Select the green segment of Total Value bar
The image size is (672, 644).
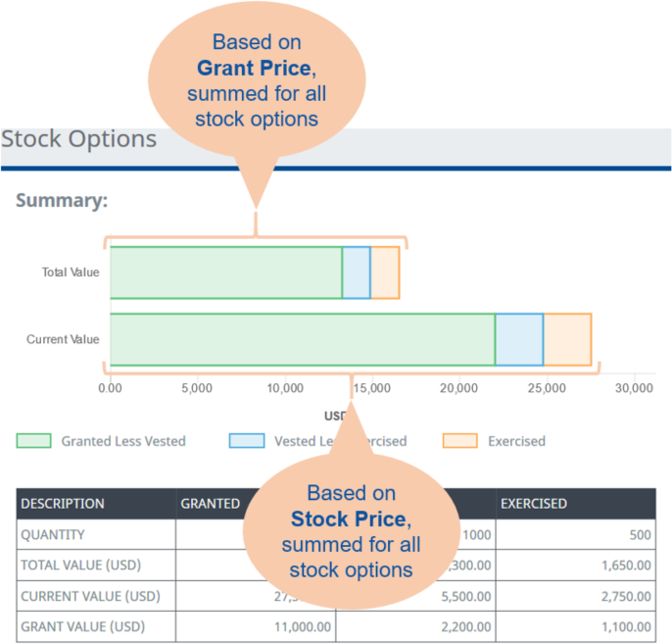point(225,272)
